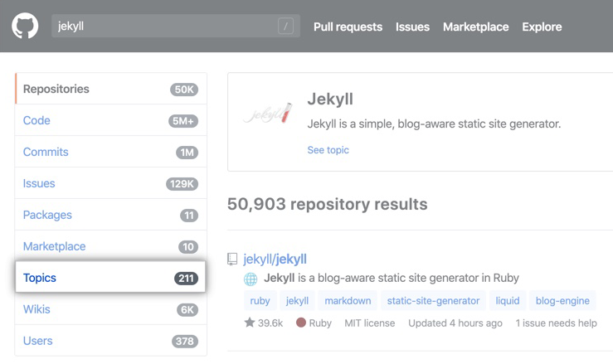Image resolution: width=613 pixels, height=364 pixels.
Task: Click the 11 badge on Packages
Action: [189, 216]
